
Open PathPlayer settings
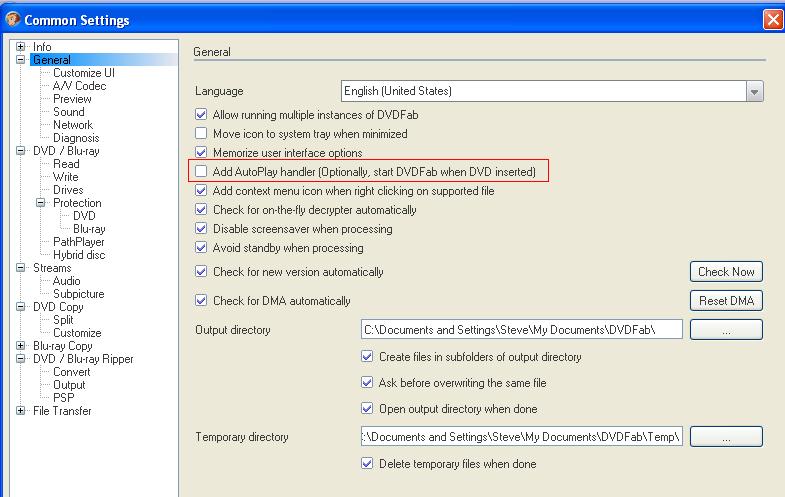(79, 242)
